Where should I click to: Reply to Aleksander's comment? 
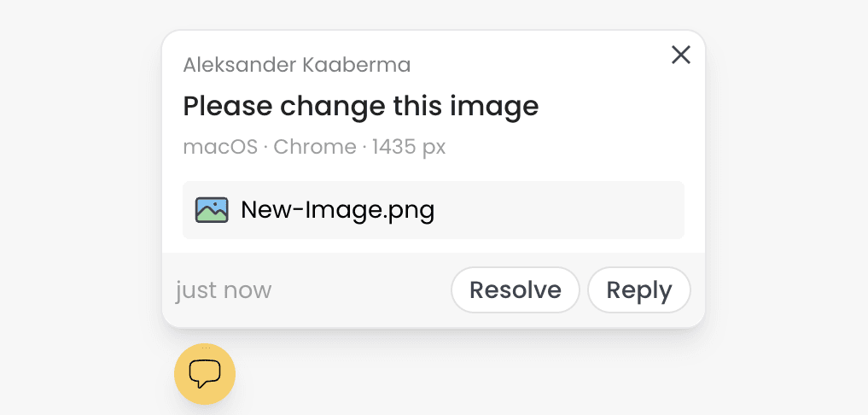click(638, 290)
